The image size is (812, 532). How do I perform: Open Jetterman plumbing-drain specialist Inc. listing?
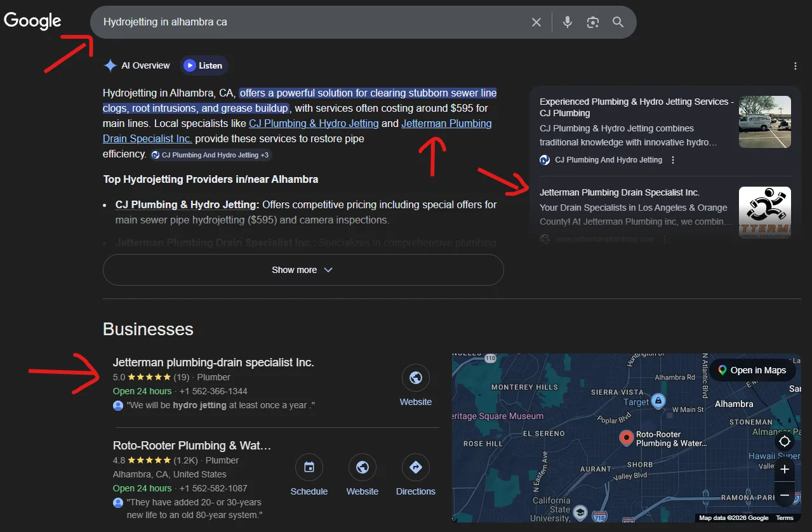click(213, 362)
